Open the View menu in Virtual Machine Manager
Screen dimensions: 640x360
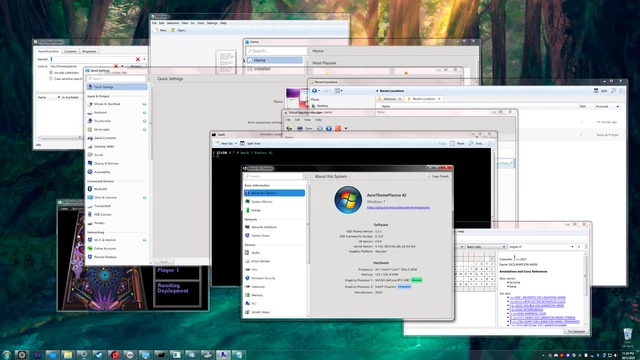[307, 120]
